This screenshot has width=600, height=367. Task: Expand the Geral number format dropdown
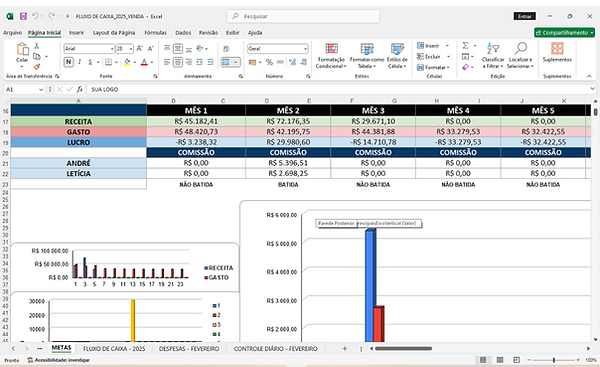(305, 49)
